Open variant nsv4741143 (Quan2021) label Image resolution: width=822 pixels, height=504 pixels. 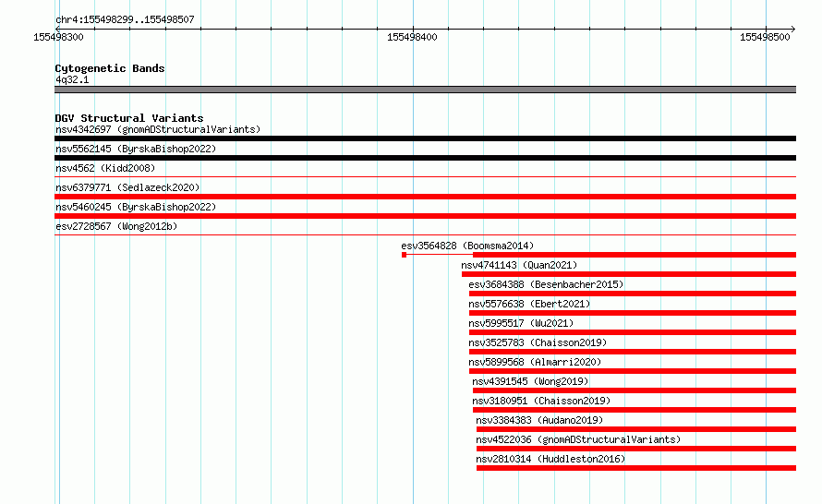(x=519, y=265)
